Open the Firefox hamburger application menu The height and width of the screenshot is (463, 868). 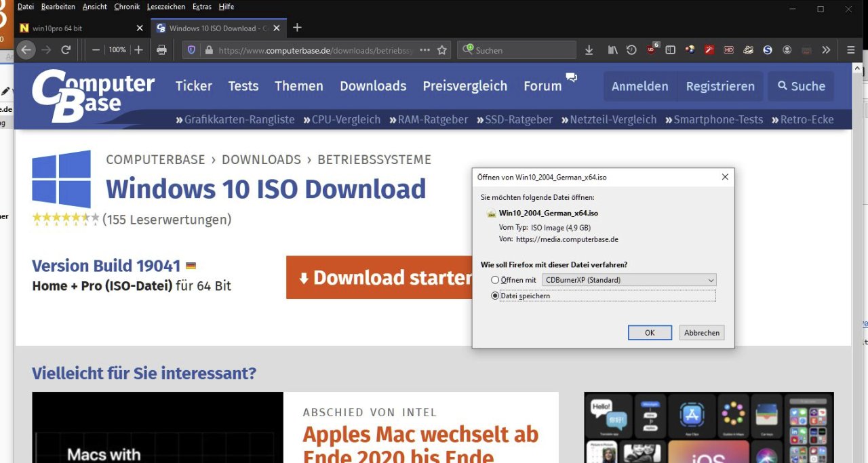pos(851,50)
